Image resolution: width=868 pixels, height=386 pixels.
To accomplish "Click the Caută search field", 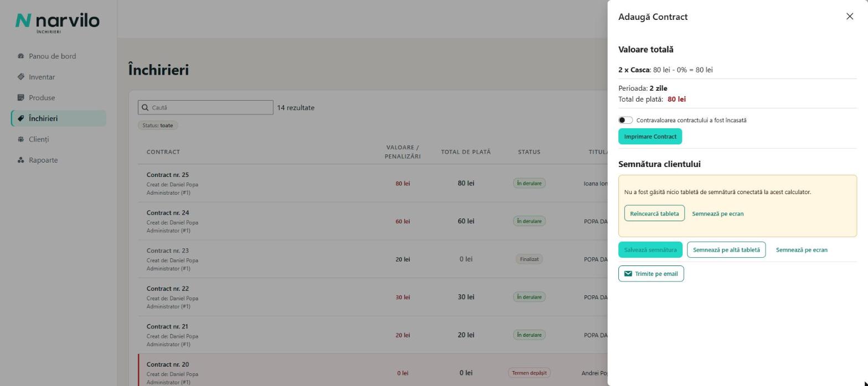I will click(x=205, y=107).
